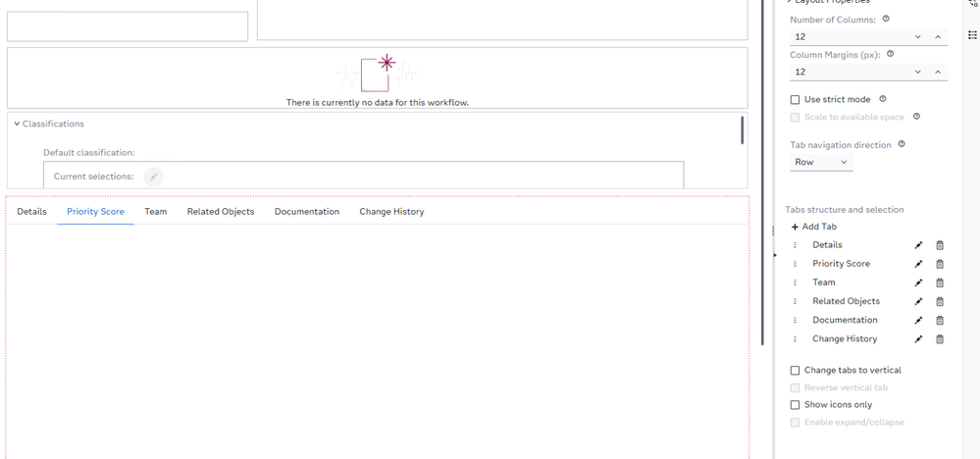This screenshot has width=980, height=459.
Task: Delete the Documentation tab entry
Action: point(940,321)
